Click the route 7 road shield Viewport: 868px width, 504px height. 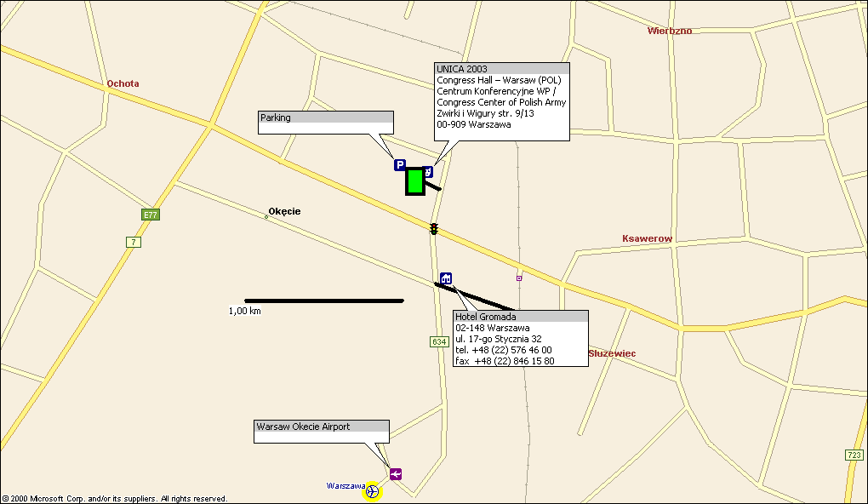134,242
